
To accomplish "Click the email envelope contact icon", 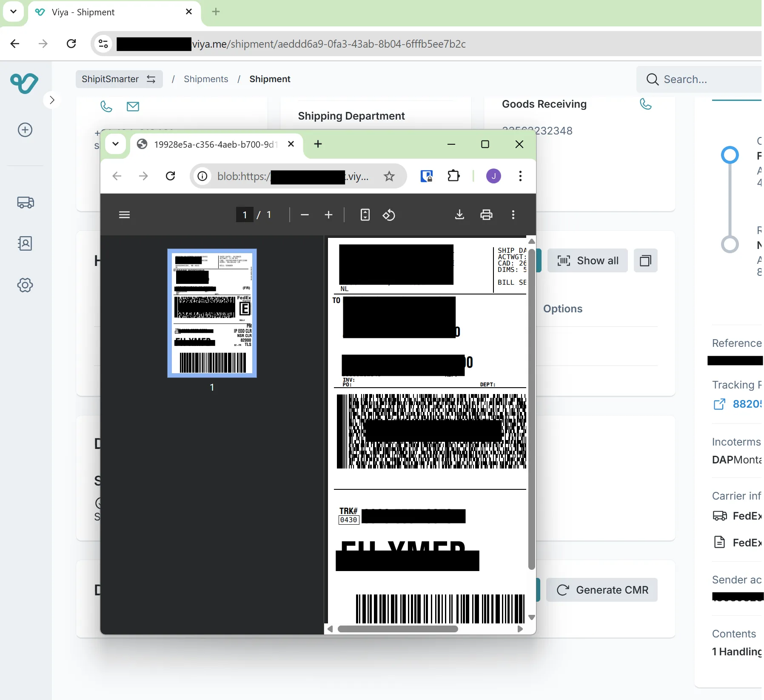I will tap(133, 106).
